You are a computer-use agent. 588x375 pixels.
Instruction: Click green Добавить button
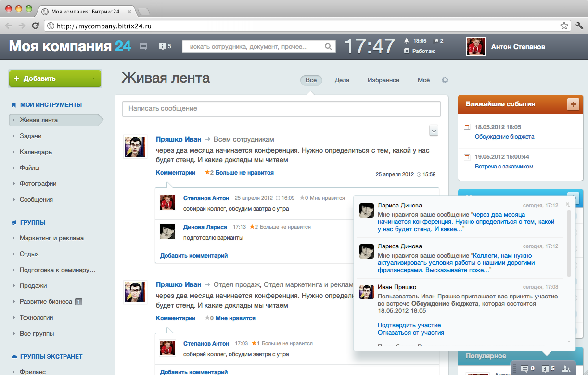(x=55, y=78)
